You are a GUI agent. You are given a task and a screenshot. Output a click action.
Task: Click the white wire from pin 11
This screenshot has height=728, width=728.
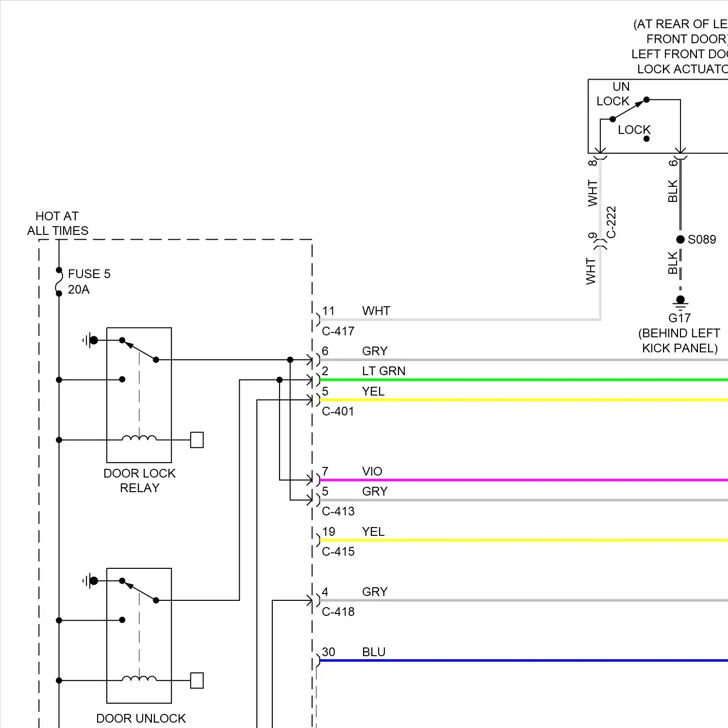tap(460, 319)
